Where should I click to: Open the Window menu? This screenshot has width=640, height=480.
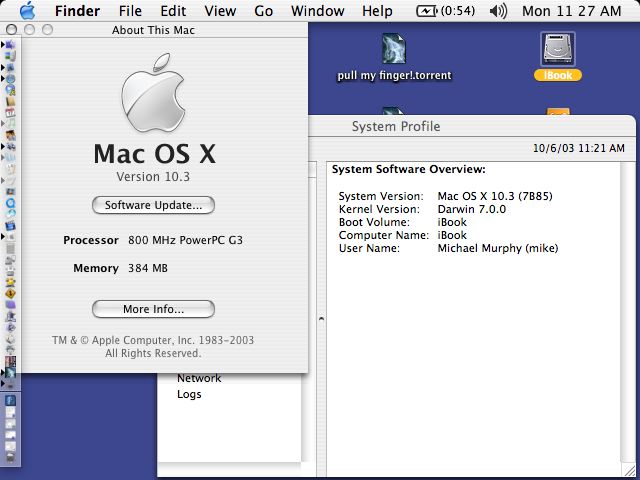(318, 11)
